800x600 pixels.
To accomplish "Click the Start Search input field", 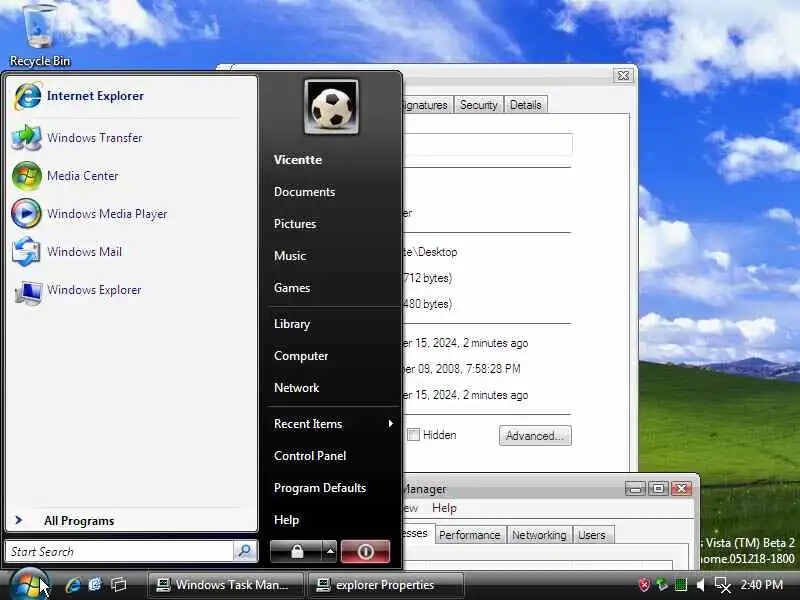I will click(119, 552).
